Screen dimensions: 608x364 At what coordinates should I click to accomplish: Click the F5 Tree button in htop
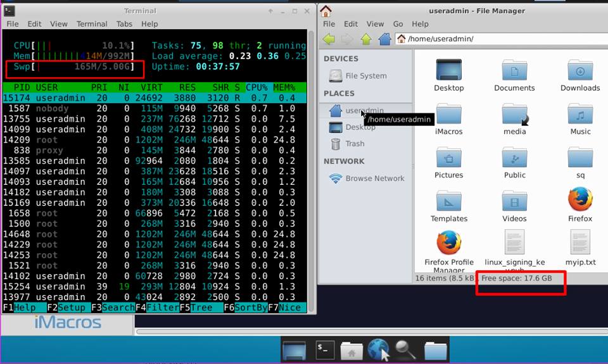tap(196, 308)
